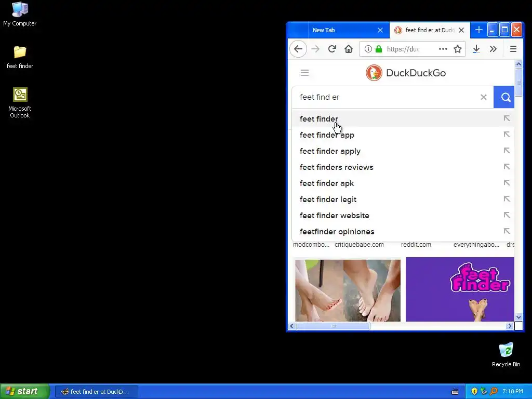Choose suggestion "feet finder app"
The height and width of the screenshot is (399, 532).
(x=403, y=135)
